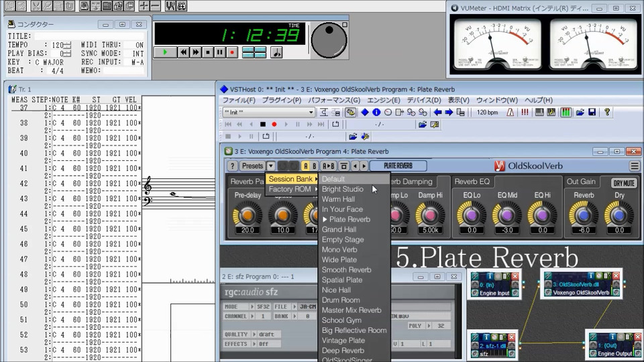Click the EQ Mid knob
This screenshot has height=362, width=644.
507,215
